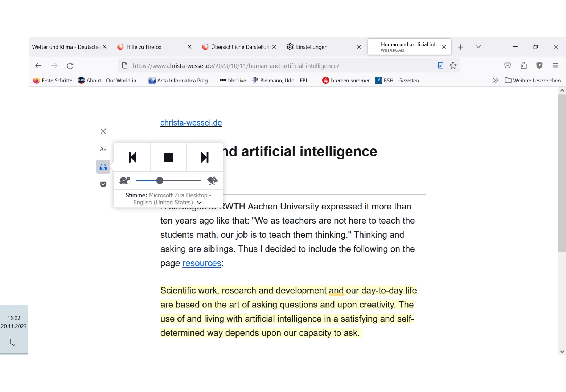Close the reader view with the X icon
The width and height of the screenshot is (566, 392).
point(103,131)
